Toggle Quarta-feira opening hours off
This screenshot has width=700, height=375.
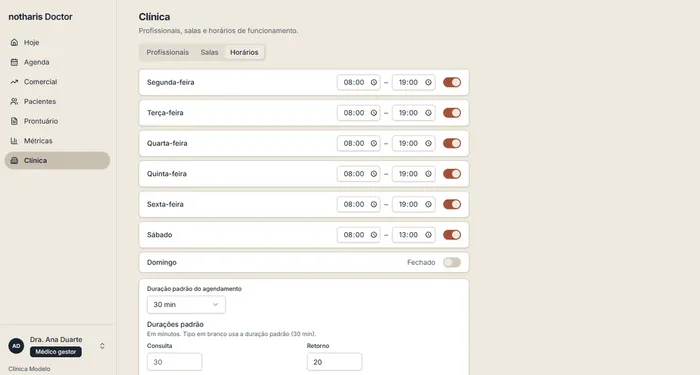pyautogui.click(x=452, y=143)
